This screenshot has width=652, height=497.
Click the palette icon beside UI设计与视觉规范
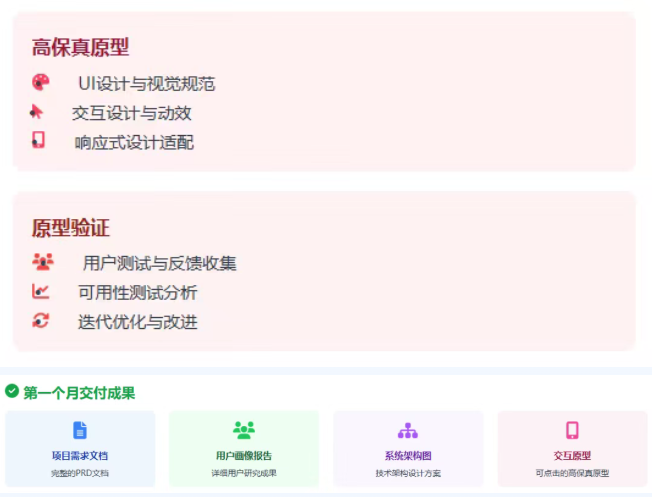40,83
